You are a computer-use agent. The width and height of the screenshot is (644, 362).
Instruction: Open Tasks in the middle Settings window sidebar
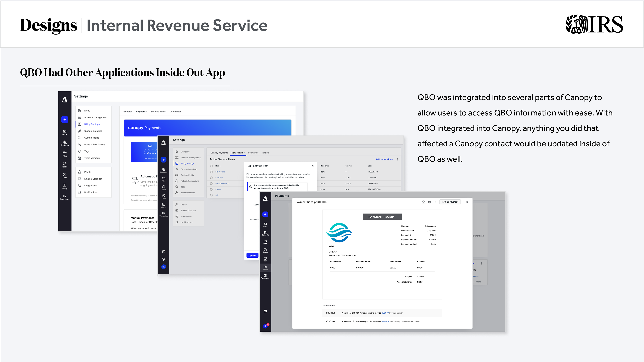164,188
